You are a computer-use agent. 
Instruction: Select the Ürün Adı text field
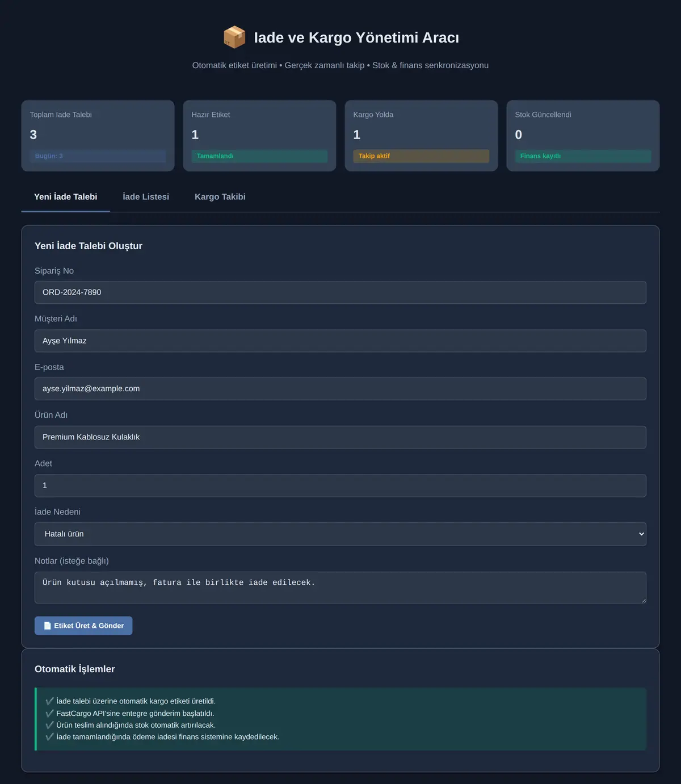pos(340,437)
